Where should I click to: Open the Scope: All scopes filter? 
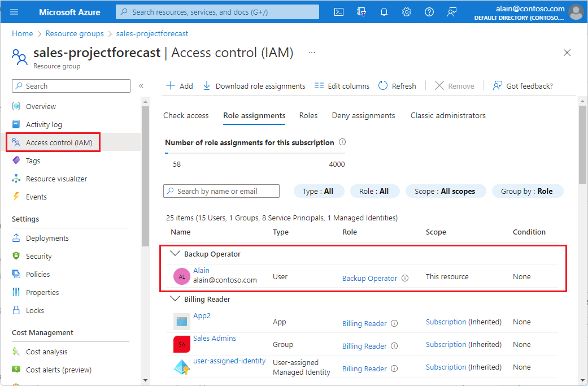point(446,191)
